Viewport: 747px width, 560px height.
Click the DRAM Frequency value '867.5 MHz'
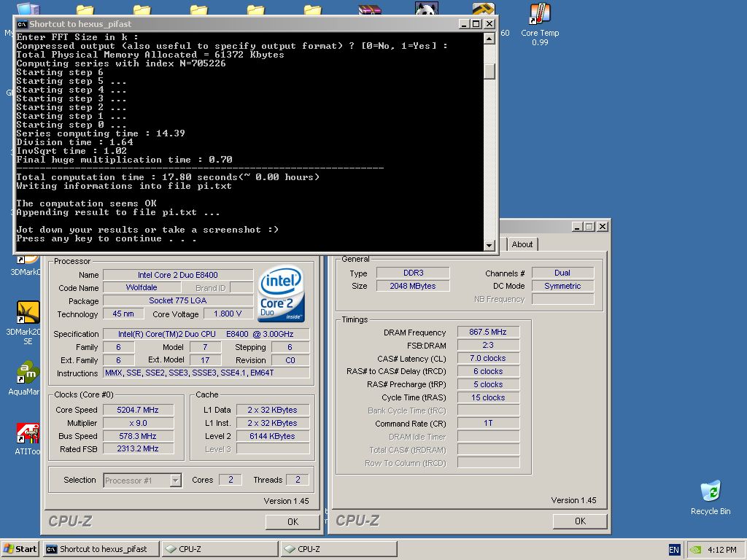(x=488, y=332)
